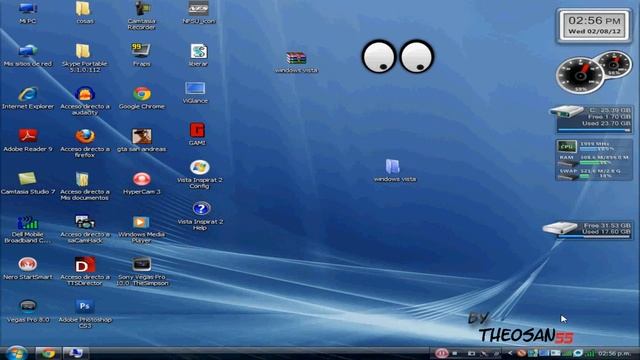Launch Windows Media Player shortcut
This screenshot has height=360, width=640.
coord(141,229)
